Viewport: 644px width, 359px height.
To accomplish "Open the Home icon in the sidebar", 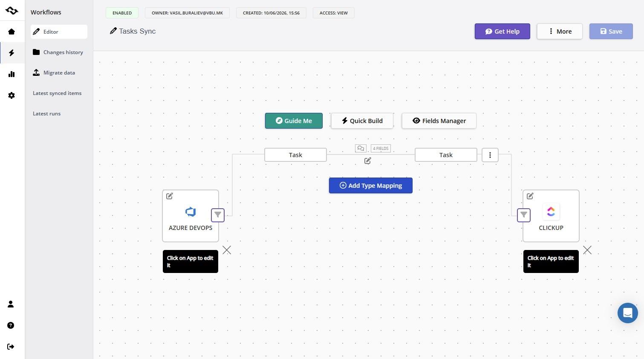I will pyautogui.click(x=12, y=32).
